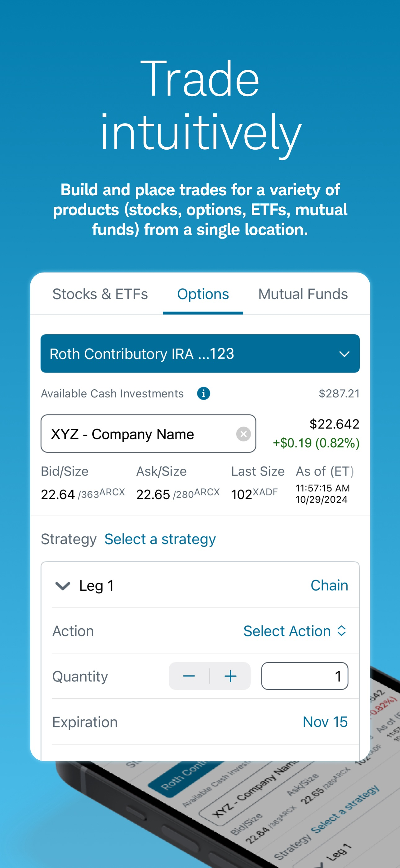The width and height of the screenshot is (400, 868).
Task: Click the Select a strategy link
Action: point(160,539)
